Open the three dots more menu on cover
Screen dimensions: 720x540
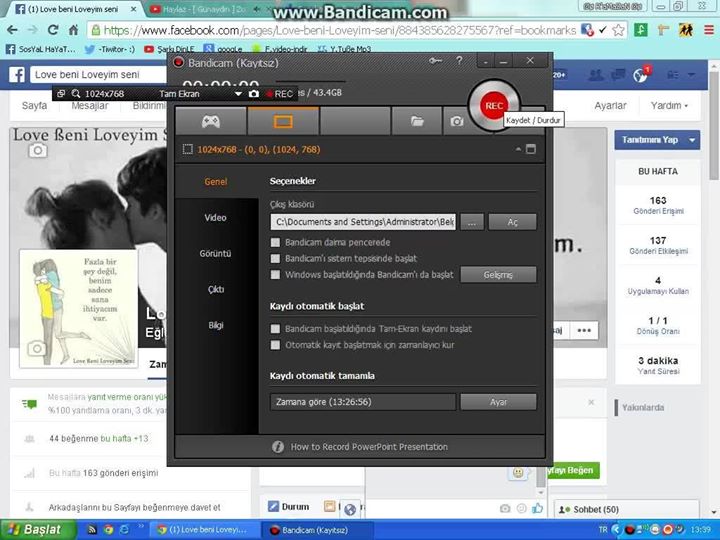coord(584,330)
